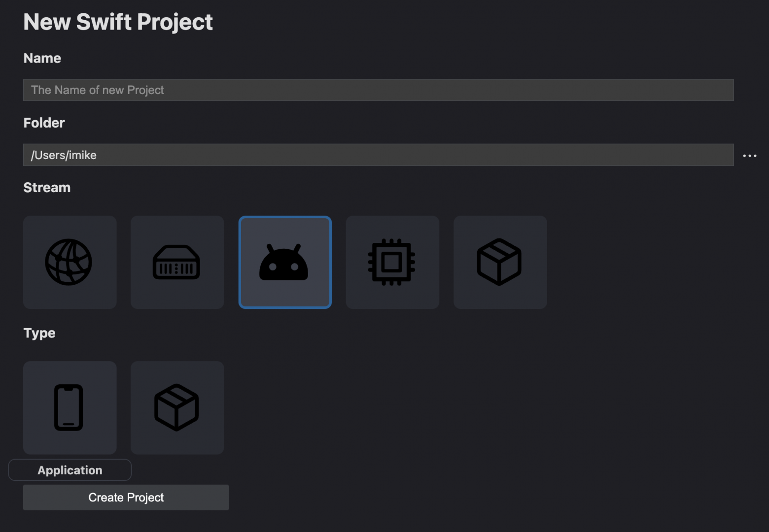Image resolution: width=769 pixels, height=532 pixels.
Task: Select the Web stream globe icon
Action: pyautogui.click(x=70, y=262)
